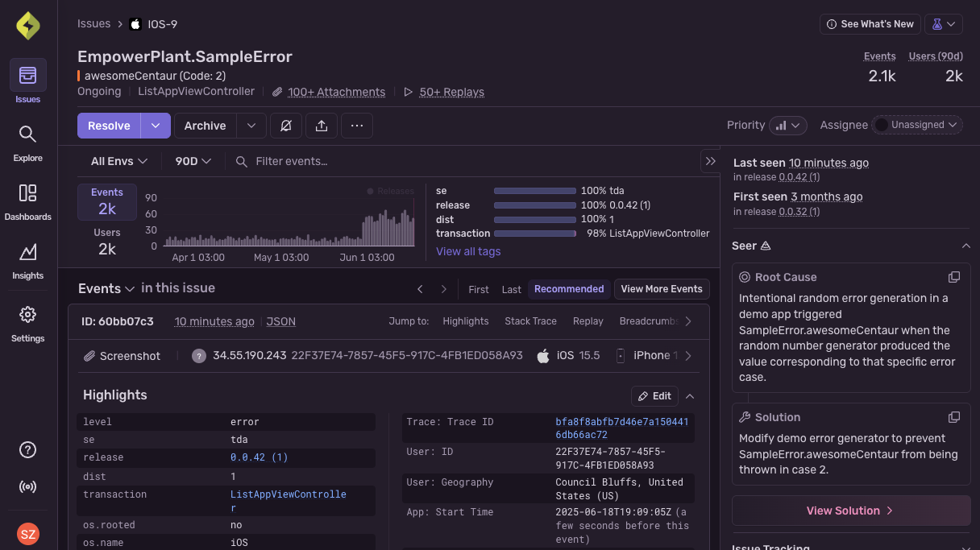
Task: Copy the Seer Solution text
Action: (x=954, y=416)
